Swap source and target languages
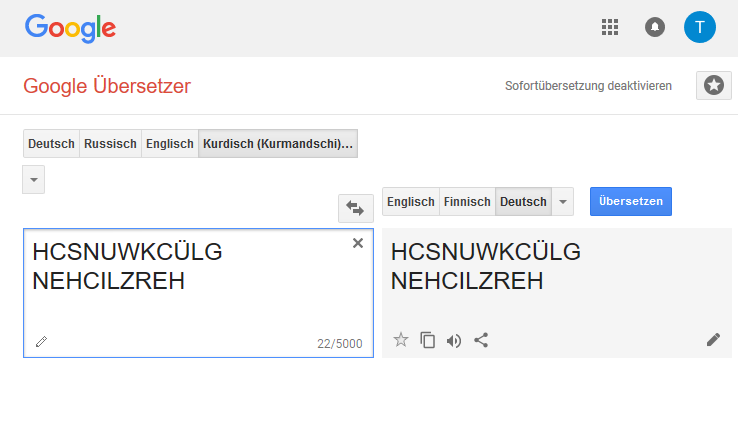Image resolution: width=738 pixels, height=448 pixels. coord(355,208)
